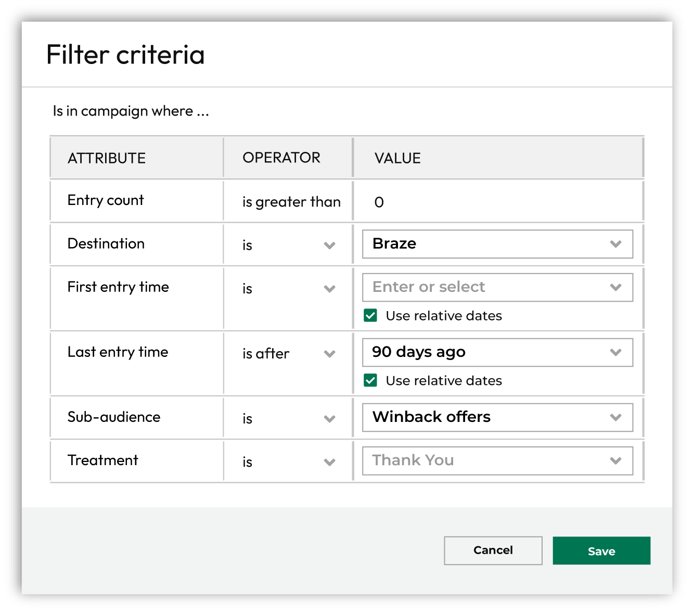Click the Sub-audience attribute label
This screenshot has width=694, height=616.
(114, 417)
